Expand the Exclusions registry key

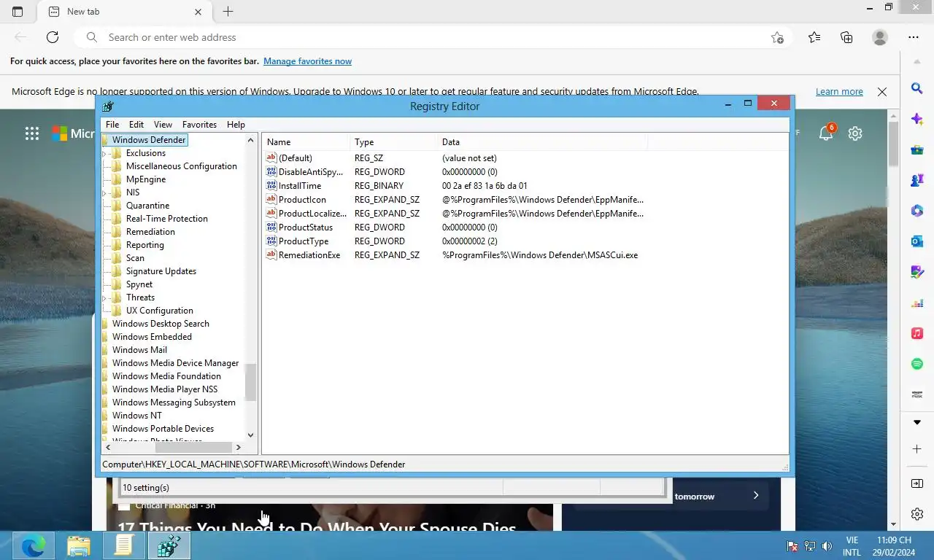click(105, 153)
